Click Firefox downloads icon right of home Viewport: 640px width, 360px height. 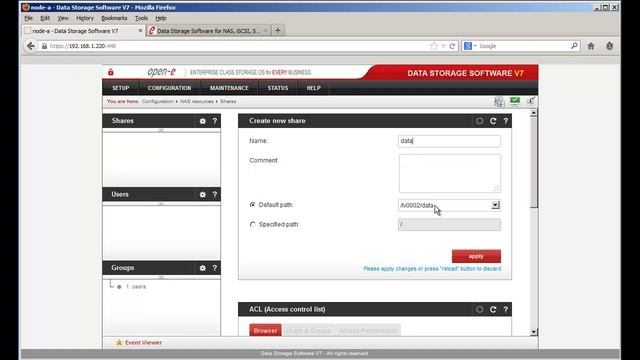pyautogui.click(x=610, y=46)
